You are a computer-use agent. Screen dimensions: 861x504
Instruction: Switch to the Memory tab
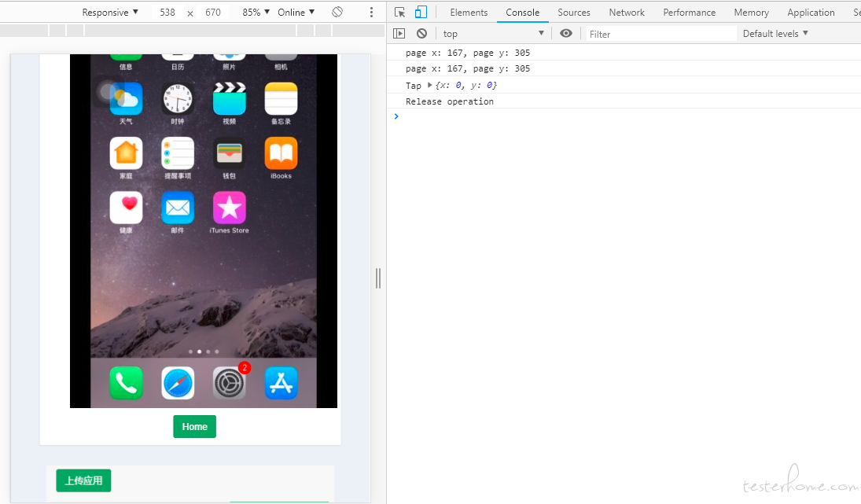pos(751,12)
